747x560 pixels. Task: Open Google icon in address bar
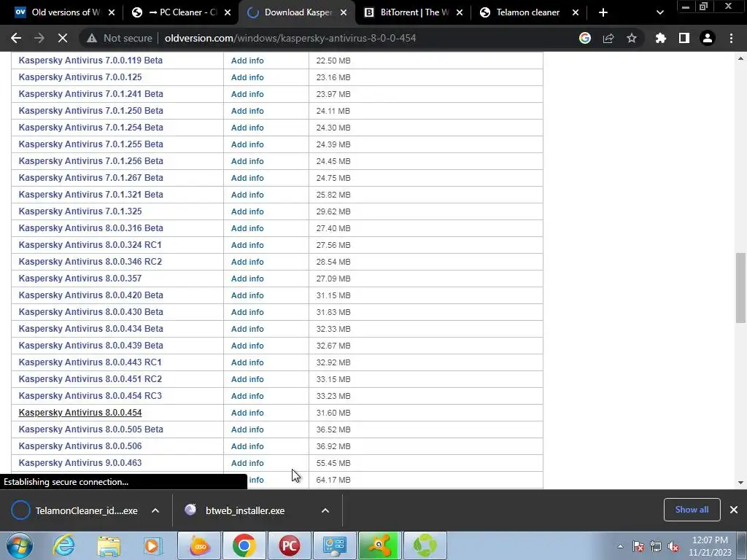tap(585, 38)
